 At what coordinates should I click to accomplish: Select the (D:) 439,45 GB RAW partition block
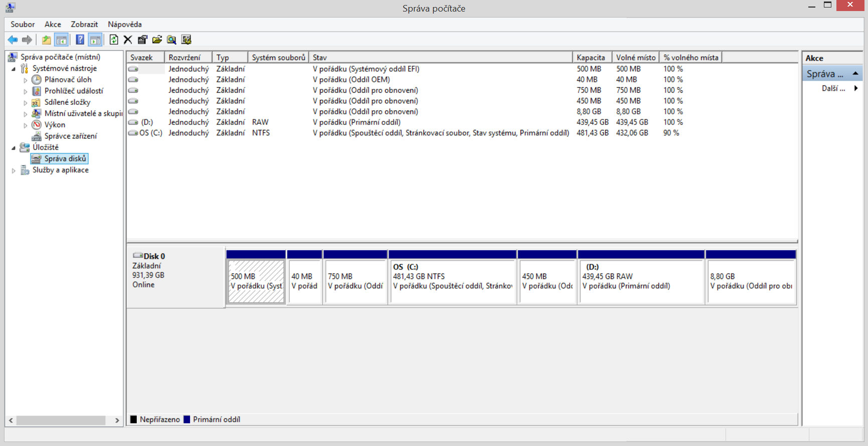pyautogui.click(x=641, y=281)
